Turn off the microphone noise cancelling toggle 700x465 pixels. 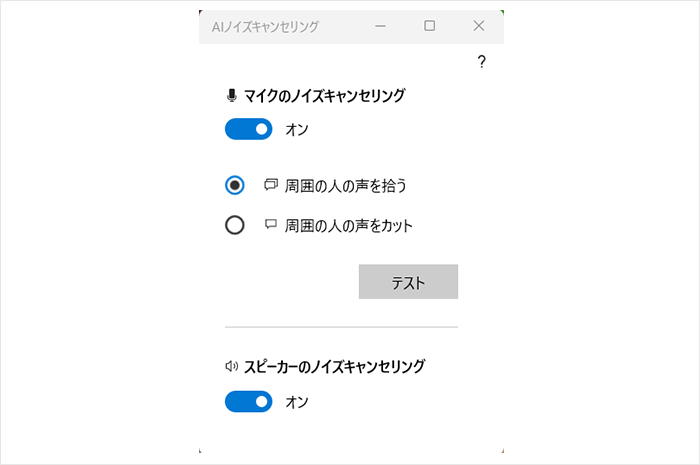[x=248, y=129]
